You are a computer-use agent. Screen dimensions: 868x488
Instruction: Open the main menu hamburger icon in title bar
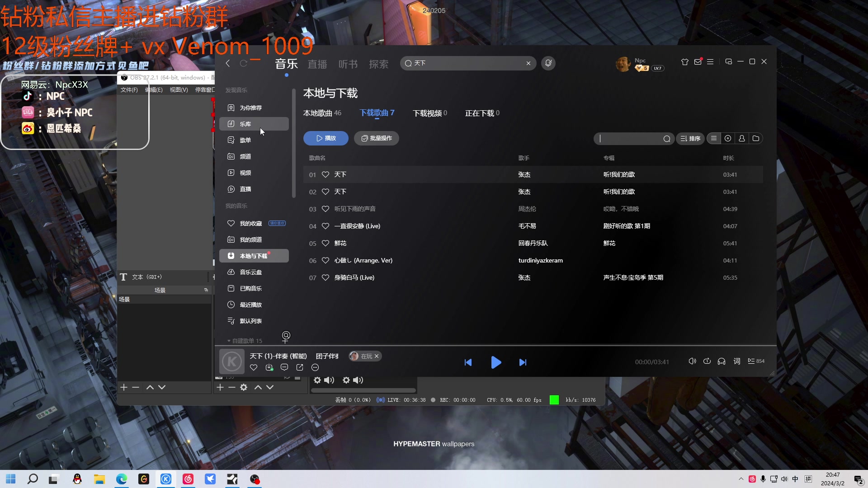(710, 62)
